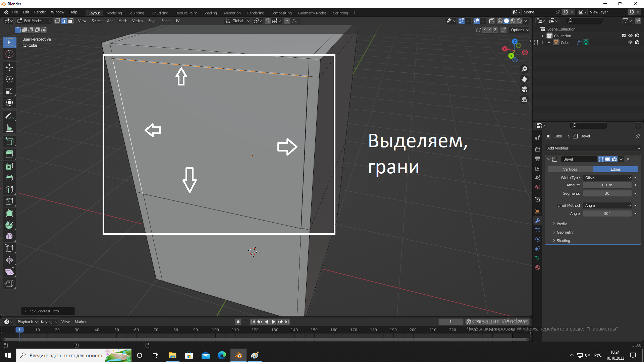Toggle Collection visibility eye in outliner
Image resolution: width=644 pixels, height=362 pixels.
630,36
